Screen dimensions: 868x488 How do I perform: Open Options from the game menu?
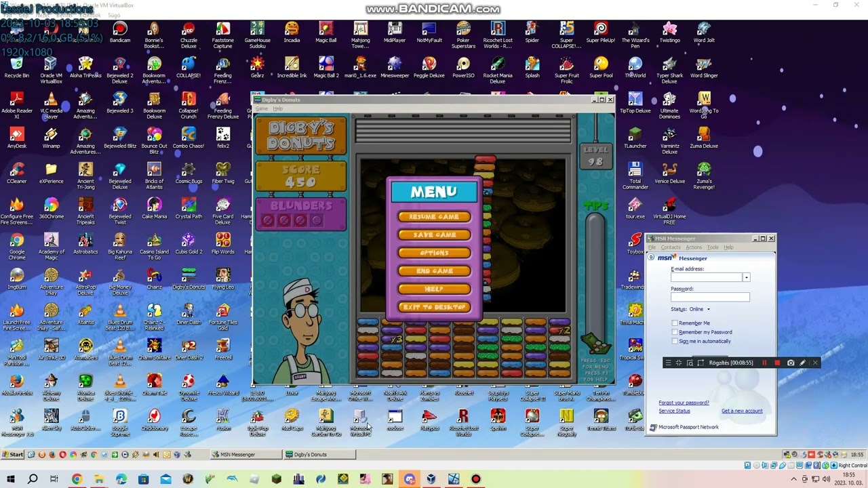point(434,253)
